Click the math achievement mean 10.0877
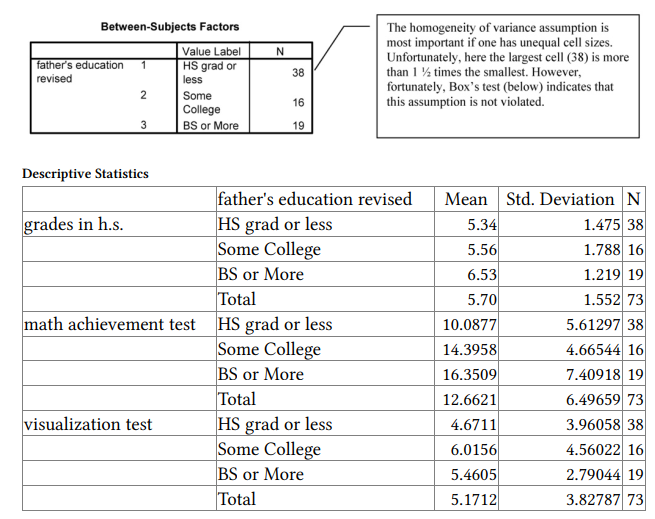The width and height of the screenshot is (655, 519). tap(470, 324)
